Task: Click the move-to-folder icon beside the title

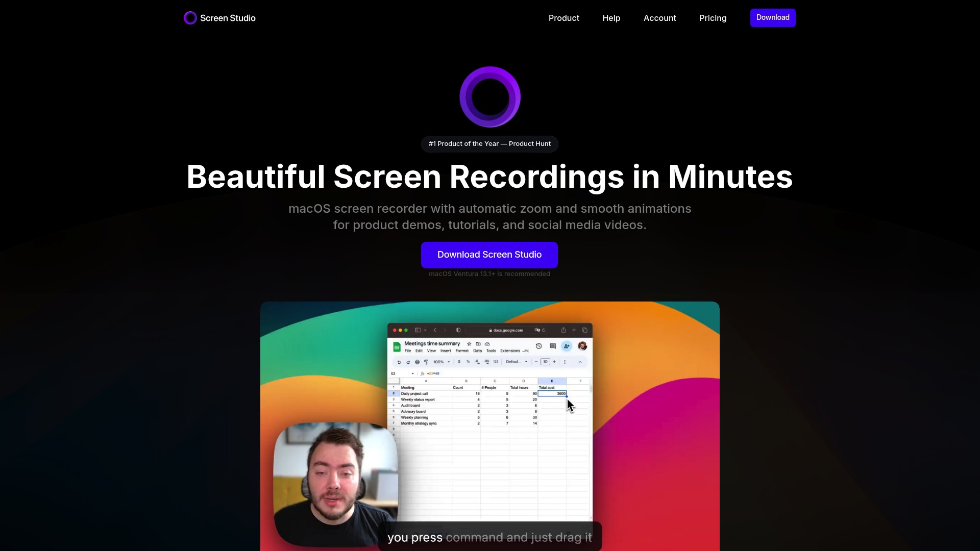Action: click(x=478, y=344)
